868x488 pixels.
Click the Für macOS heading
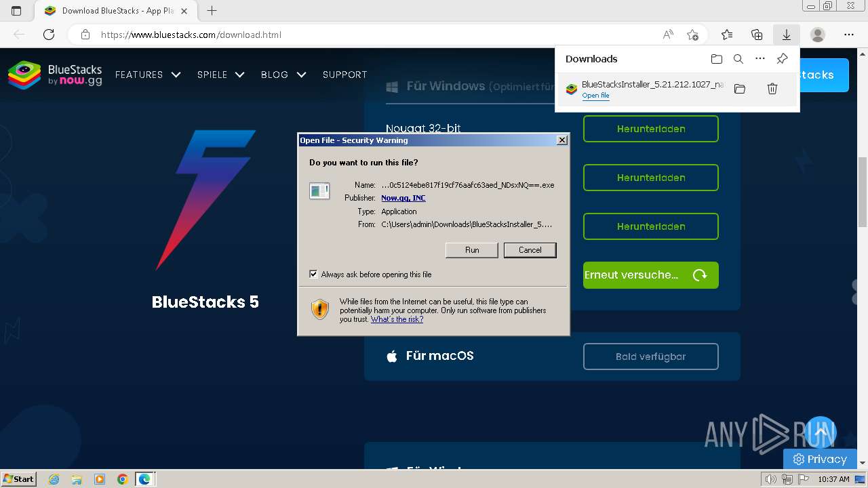(439, 356)
